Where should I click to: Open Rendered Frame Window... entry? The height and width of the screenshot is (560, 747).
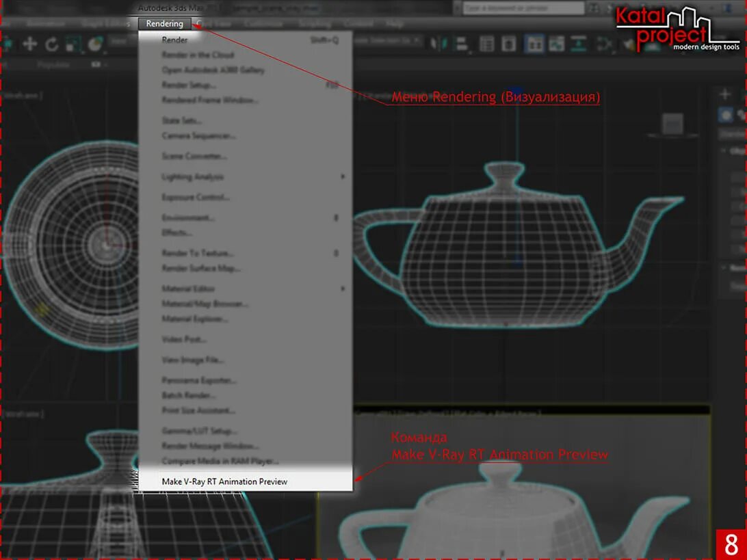246,100
